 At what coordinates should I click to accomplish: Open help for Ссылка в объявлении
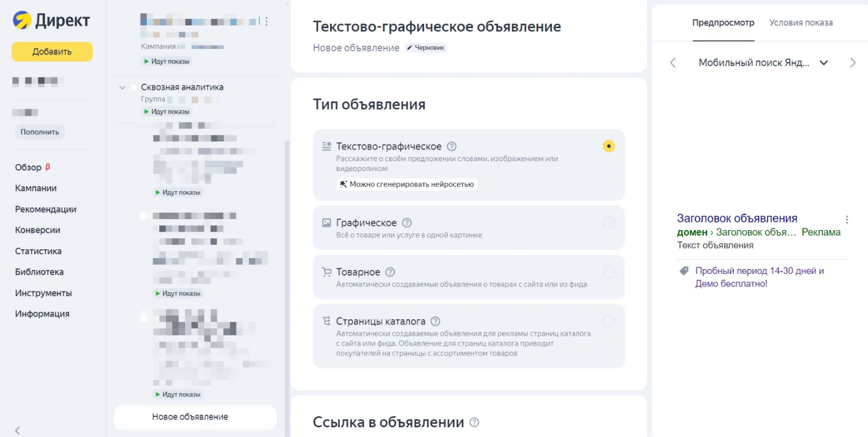pos(474,423)
